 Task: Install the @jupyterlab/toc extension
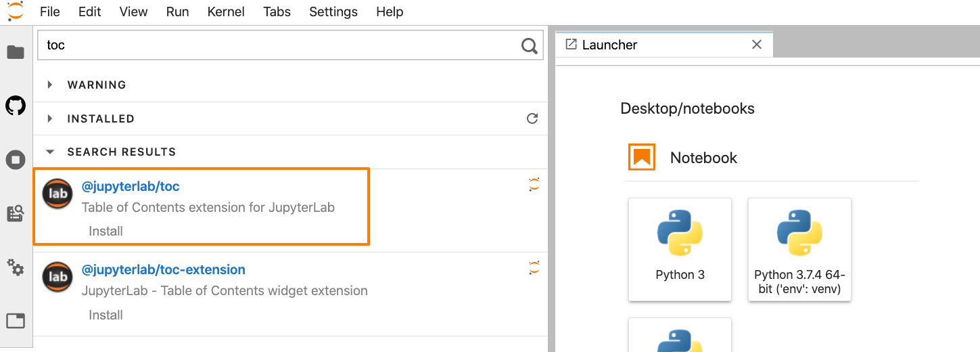click(x=106, y=231)
